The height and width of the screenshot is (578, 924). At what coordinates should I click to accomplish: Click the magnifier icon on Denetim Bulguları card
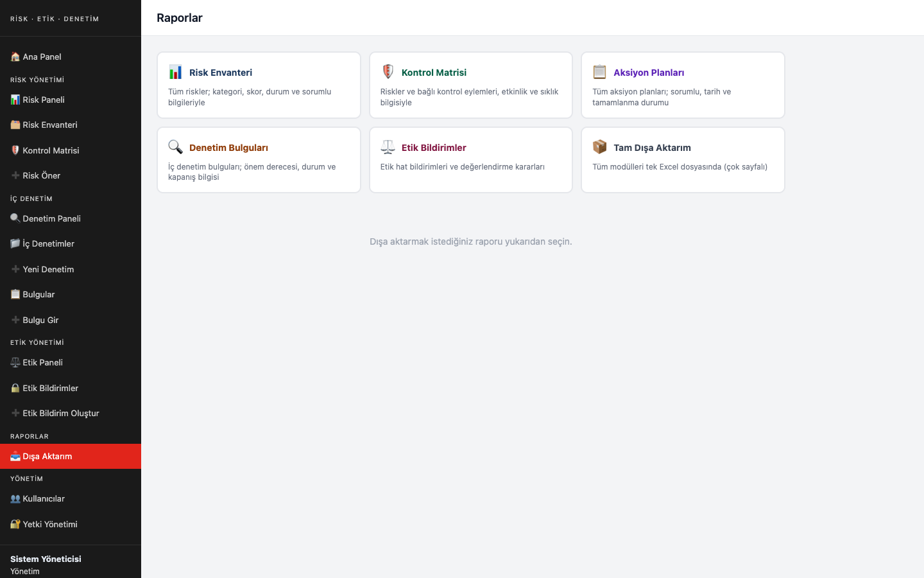click(175, 147)
